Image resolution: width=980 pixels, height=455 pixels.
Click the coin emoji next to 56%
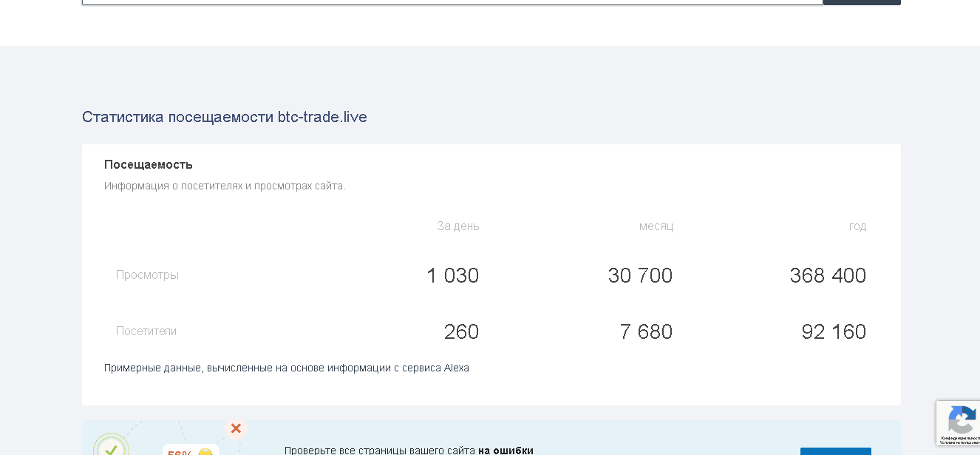tap(205, 452)
